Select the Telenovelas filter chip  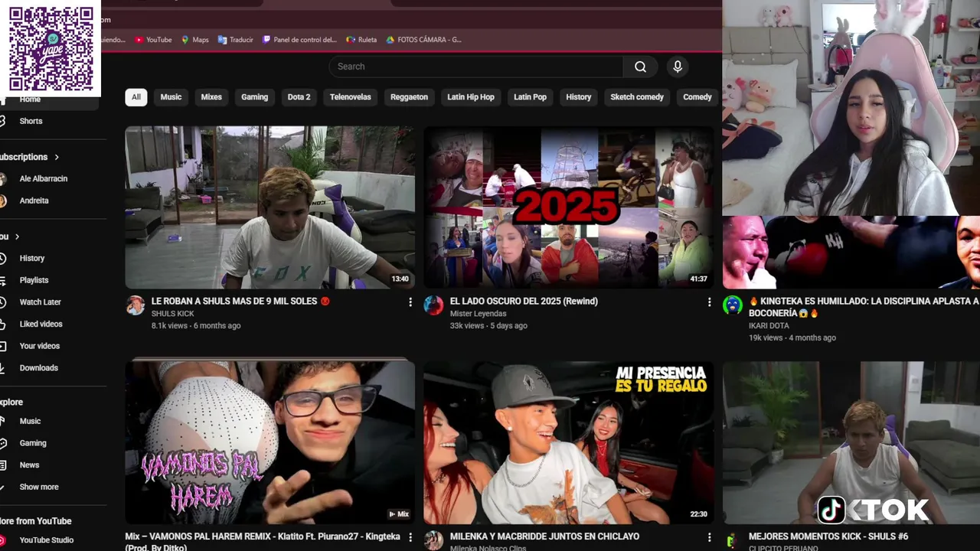(351, 97)
